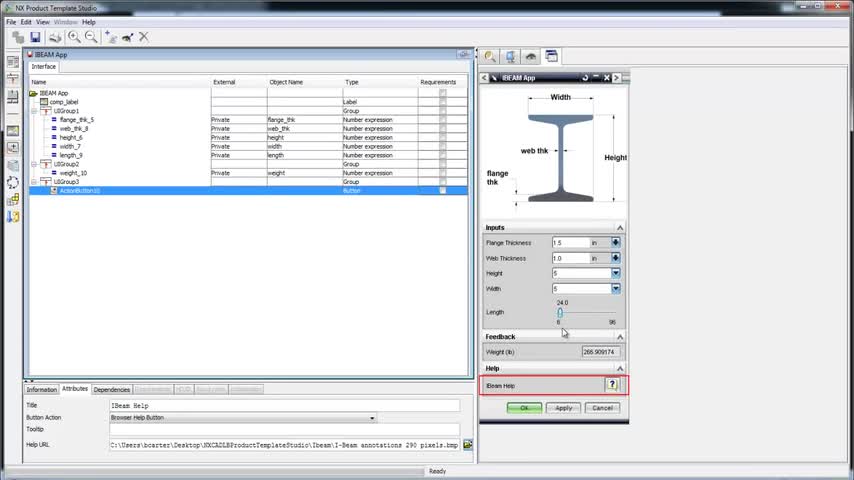Image resolution: width=854 pixels, height=480 pixels.
Task: Toggle Requirements checkbox for the length_9 row
Action: tap(443, 155)
